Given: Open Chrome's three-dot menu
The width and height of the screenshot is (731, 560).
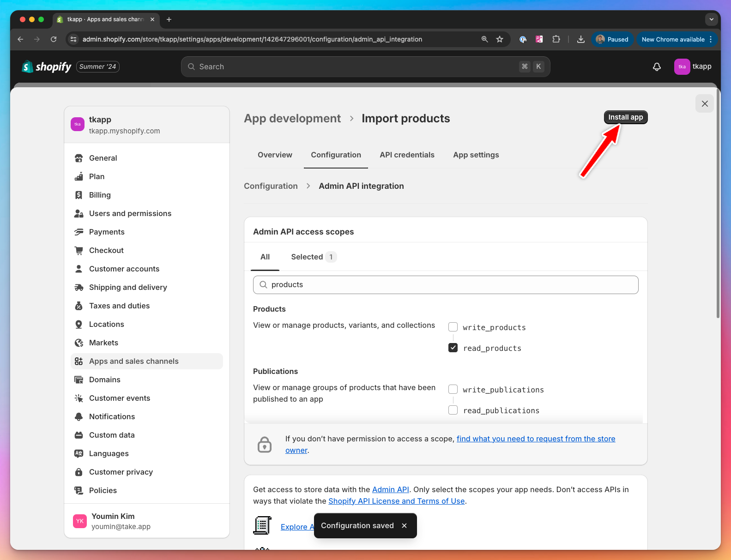Looking at the screenshot, I should click(x=711, y=39).
